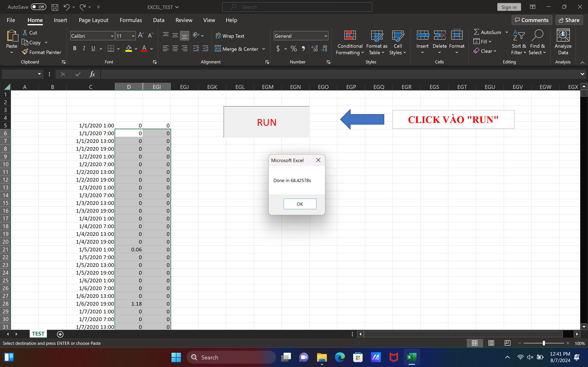Switch to the View ribbon tab
The width and height of the screenshot is (588, 367).
(209, 20)
